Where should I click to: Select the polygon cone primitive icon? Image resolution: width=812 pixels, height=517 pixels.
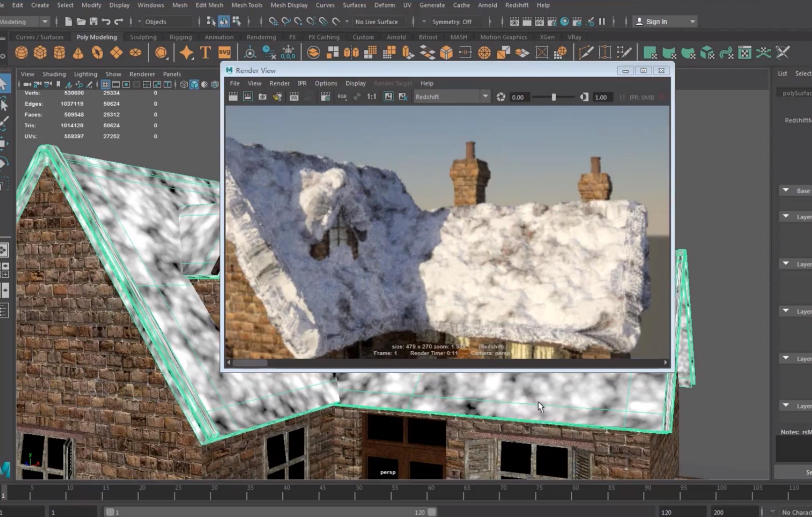pos(78,52)
